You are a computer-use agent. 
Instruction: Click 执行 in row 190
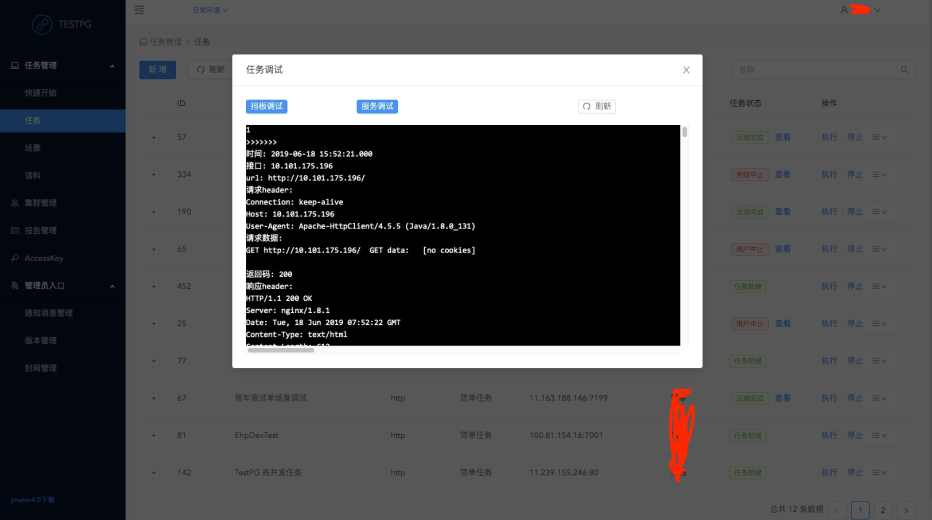(x=829, y=212)
